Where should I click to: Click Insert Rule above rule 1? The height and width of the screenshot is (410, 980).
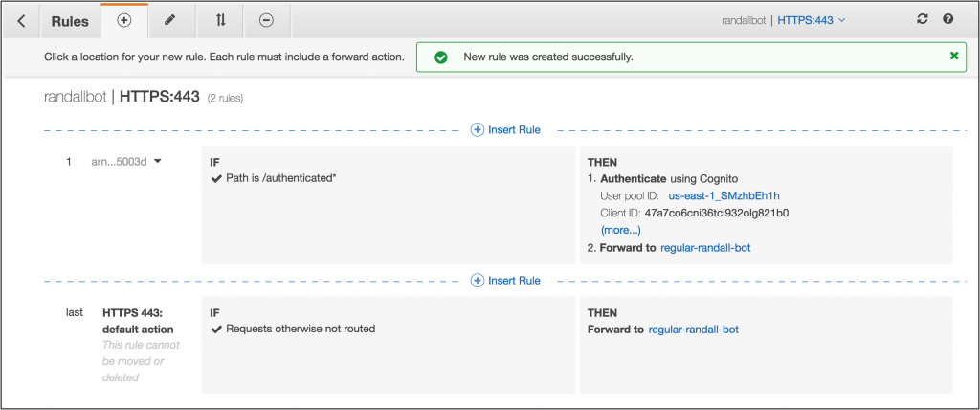[x=505, y=130]
